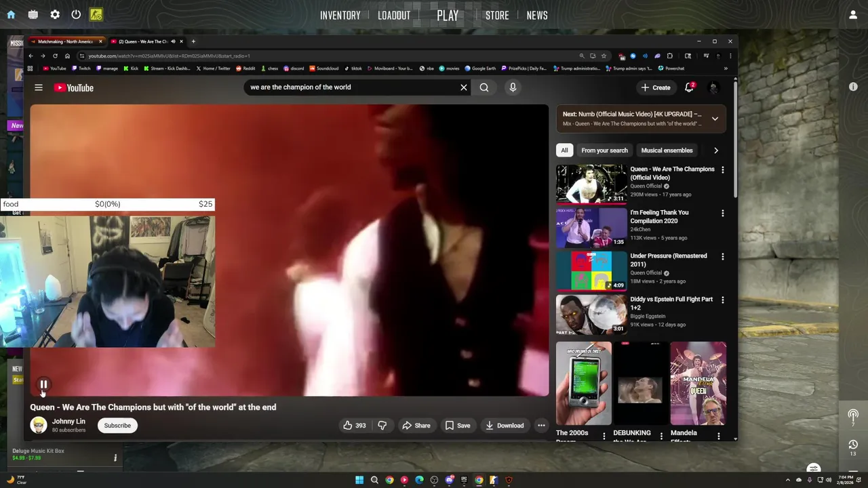This screenshot has height=488, width=868.
Task: Open the YouTube hamburger guide menu
Action: [39, 87]
